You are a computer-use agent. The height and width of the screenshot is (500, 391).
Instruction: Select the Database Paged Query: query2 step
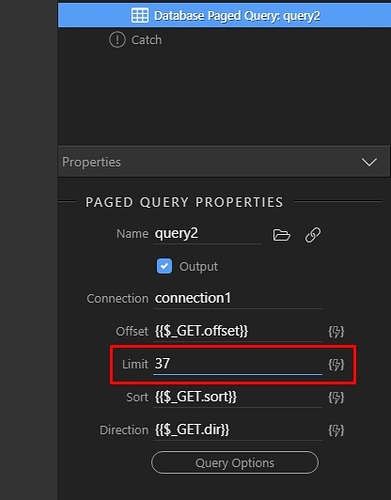click(x=224, y=15)
